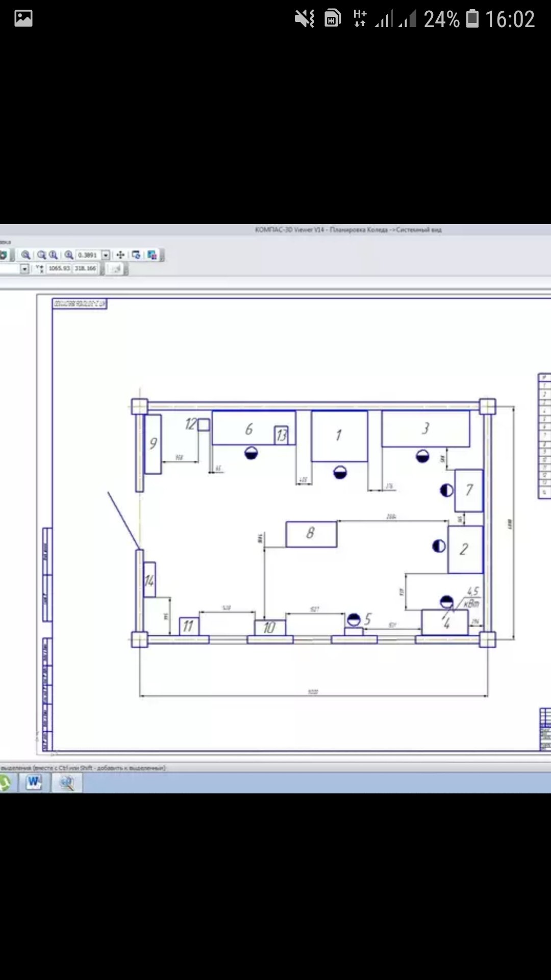Click the greyed-out icon after coordinate fields
The image size is (551, 980).
117,268
